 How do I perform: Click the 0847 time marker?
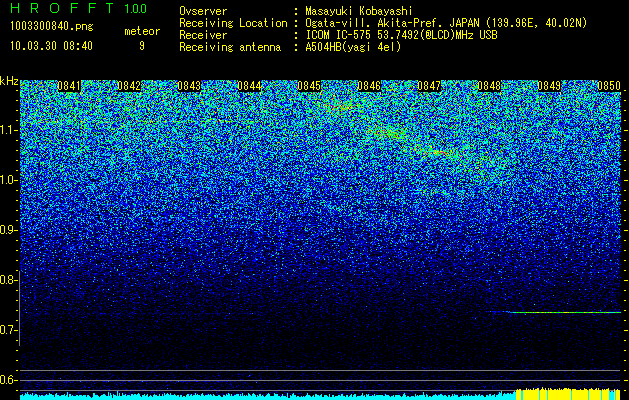point(429,86)
